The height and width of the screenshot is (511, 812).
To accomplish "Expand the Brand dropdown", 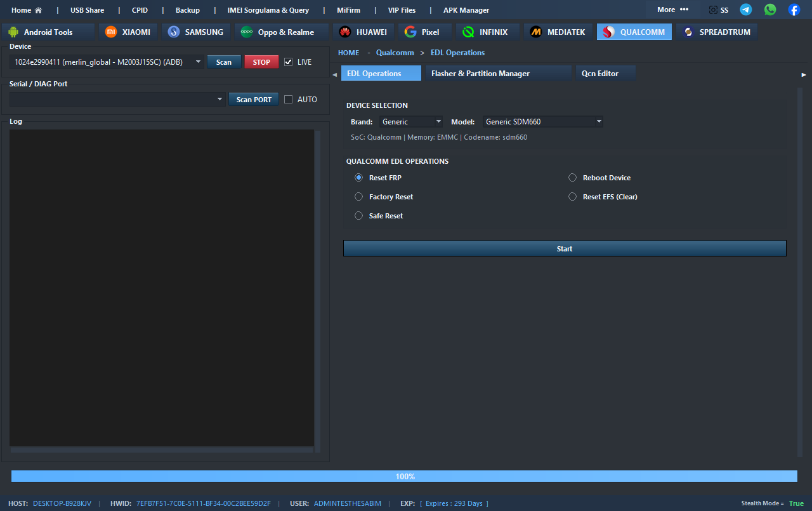I will point(411,122).
